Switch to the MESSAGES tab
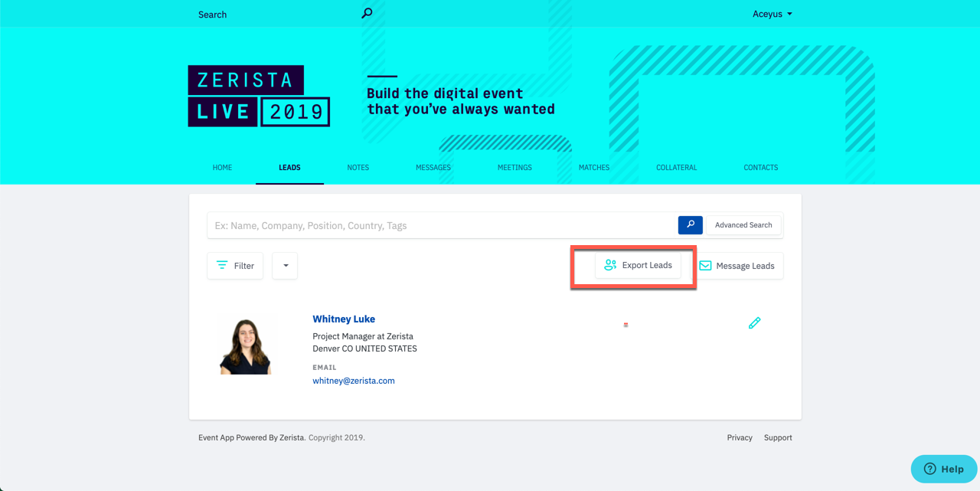Screen dimensions: 980x491 click(x=433, y=167)
